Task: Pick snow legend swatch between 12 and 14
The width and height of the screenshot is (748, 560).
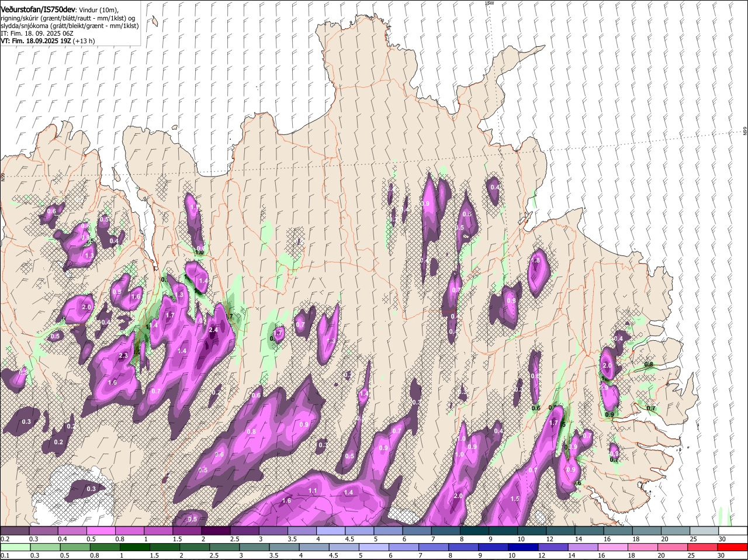Action: tap(560, 531)
